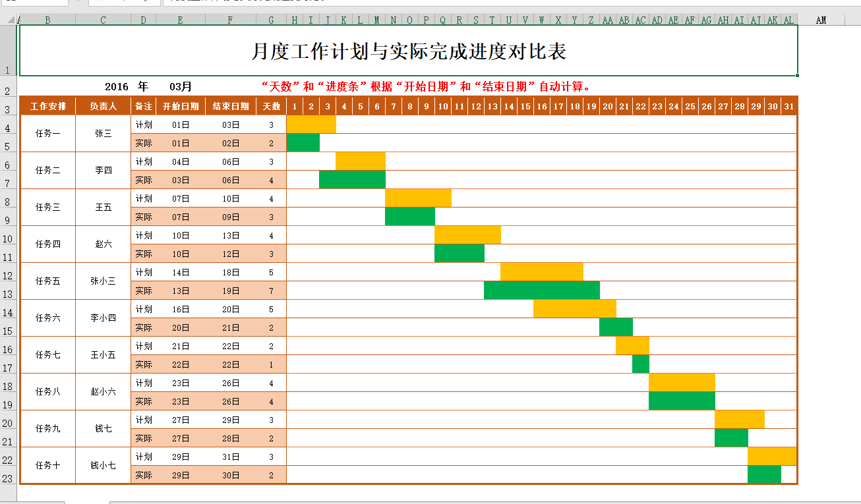Select row 13 header
This screenshot has width=861, height=504.
pyautogui.click(x=9, y=291)
